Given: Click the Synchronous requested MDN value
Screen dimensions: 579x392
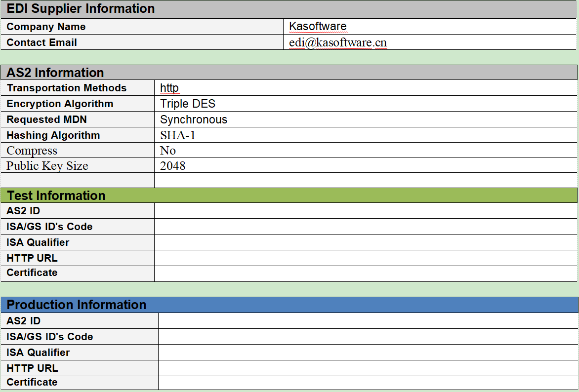Looking at the screenshot, I should pyautogui.click(x=194, y=120).
